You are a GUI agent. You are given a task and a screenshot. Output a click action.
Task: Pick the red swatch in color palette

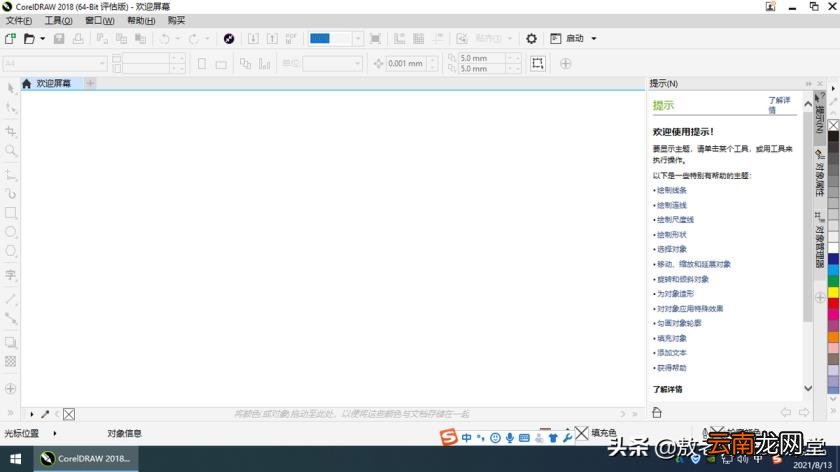[x=833, y=303]
